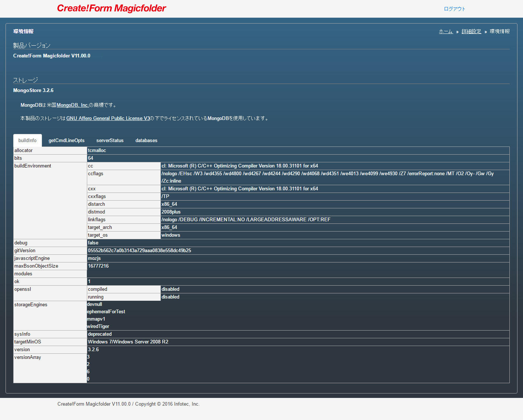The height and width of the screenshot is (420, 523).
Task: Click the 環境情報 page heading
Action: pos(24,31)
